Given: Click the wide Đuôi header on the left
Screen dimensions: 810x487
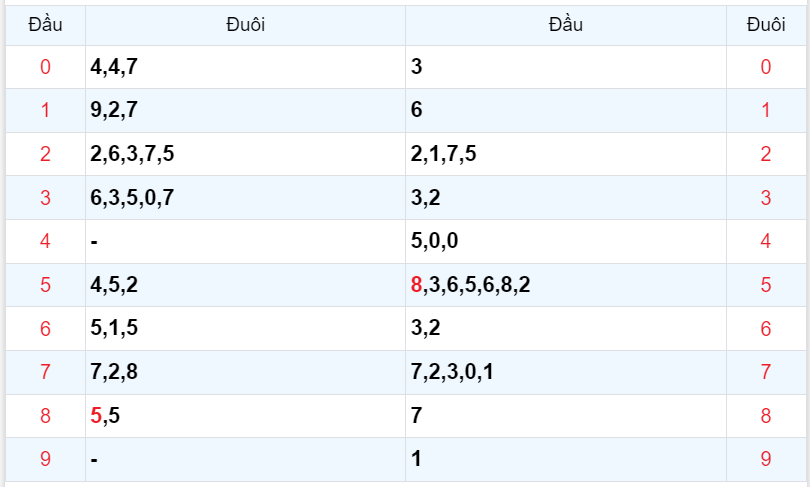Looking at the screenshot, I should 245,25.
